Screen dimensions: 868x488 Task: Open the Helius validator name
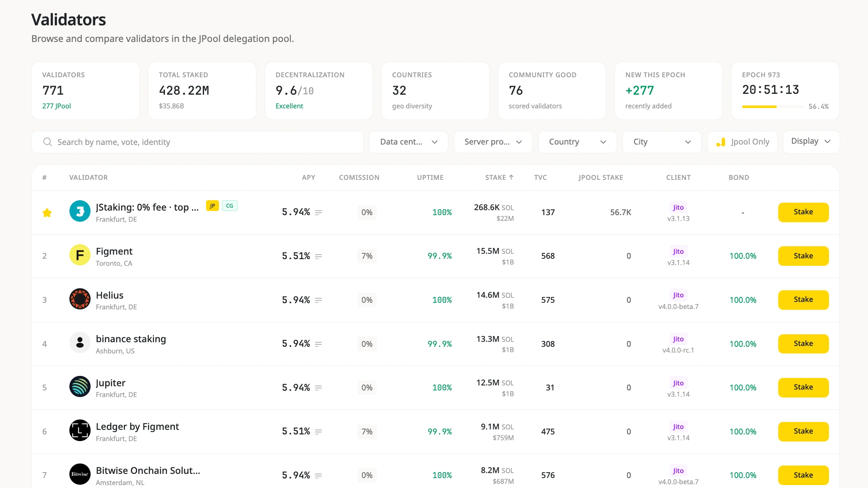pyautogui.click(x=110, y=295)
